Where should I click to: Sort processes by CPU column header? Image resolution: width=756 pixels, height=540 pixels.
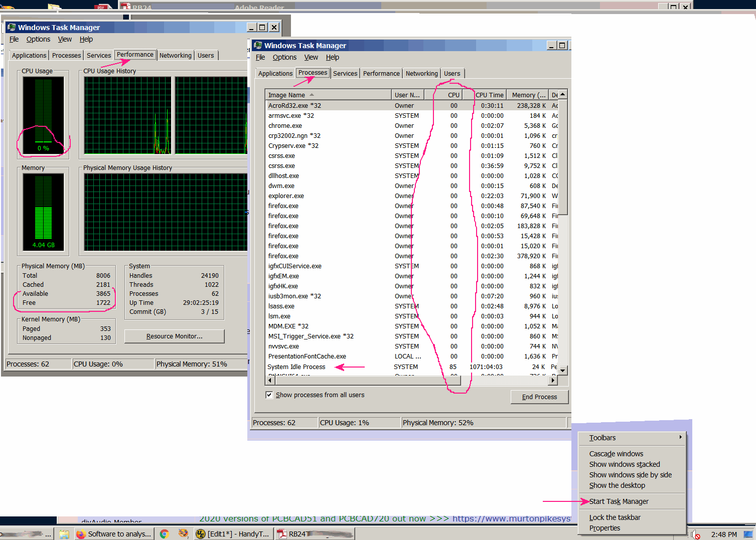pyautogui.click(x=443, y=95)
